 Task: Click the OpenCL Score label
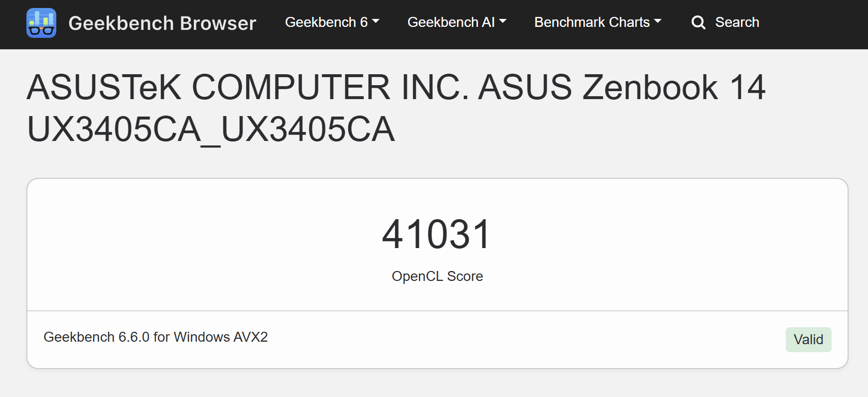(437, 276)
